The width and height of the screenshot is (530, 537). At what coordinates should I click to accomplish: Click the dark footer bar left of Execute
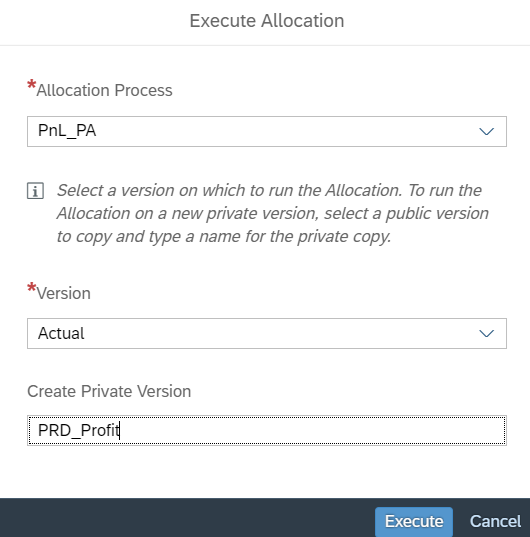[187, 517]
